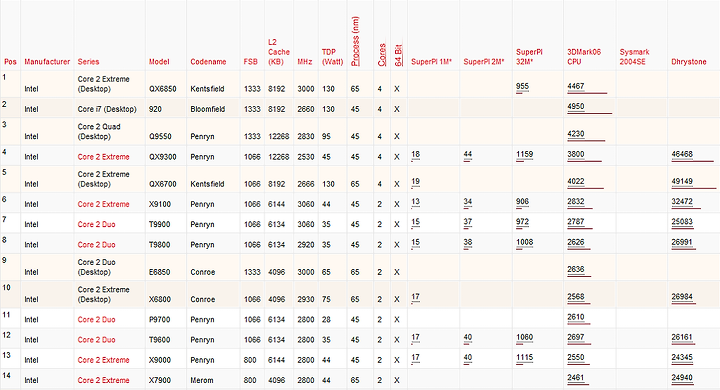
Task: Sort by Codename column header
Action: [x=208, y=62]
